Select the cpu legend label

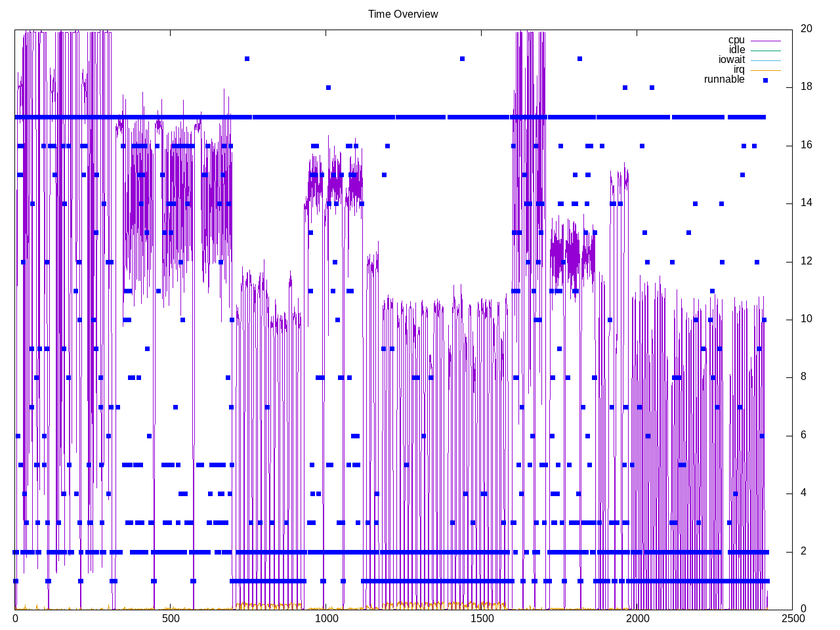[736, 40]
